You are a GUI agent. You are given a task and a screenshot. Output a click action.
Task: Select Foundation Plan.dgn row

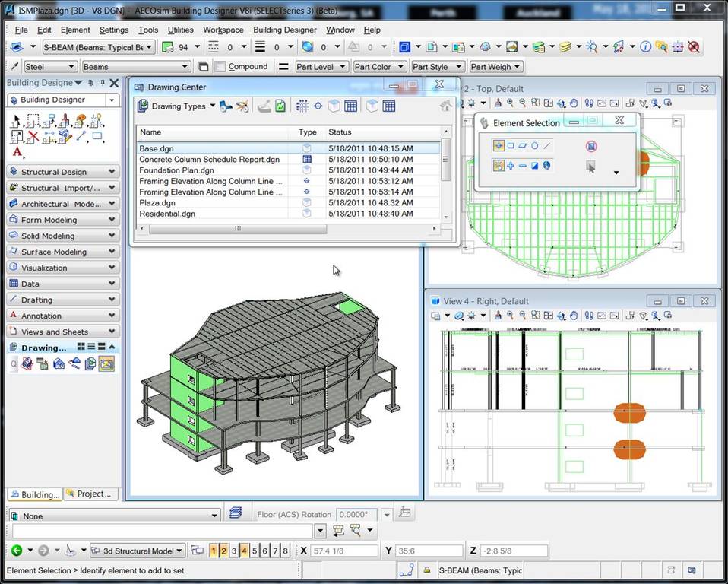(288, 170)
